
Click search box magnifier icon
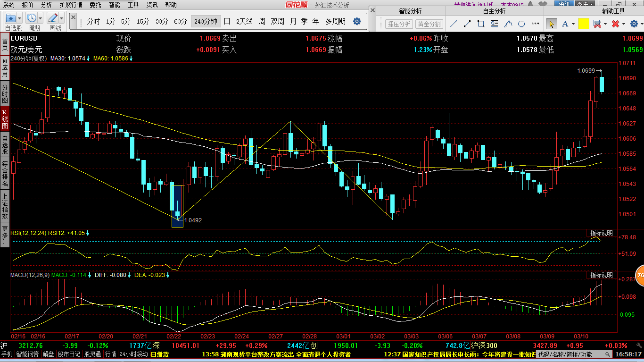[x=608, y=354]
